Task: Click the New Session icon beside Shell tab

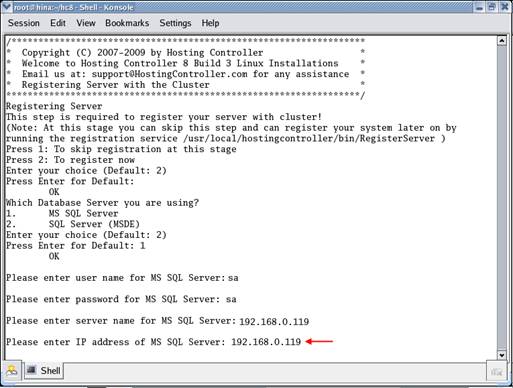Action: pyautogui.click(x=12, y=370)
